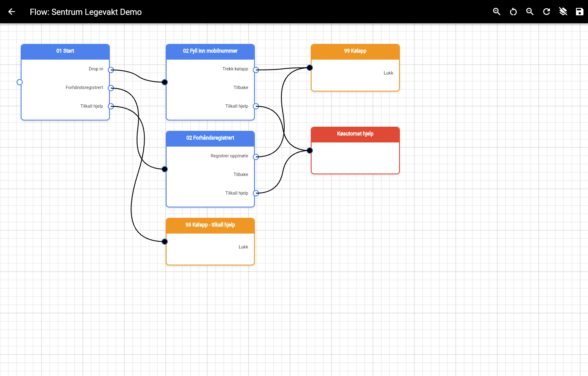Viewport: 588px width, 376px height.
Task: Select the Forhåndsregistrert output port on 01 Start
Action: click(111, 88)
